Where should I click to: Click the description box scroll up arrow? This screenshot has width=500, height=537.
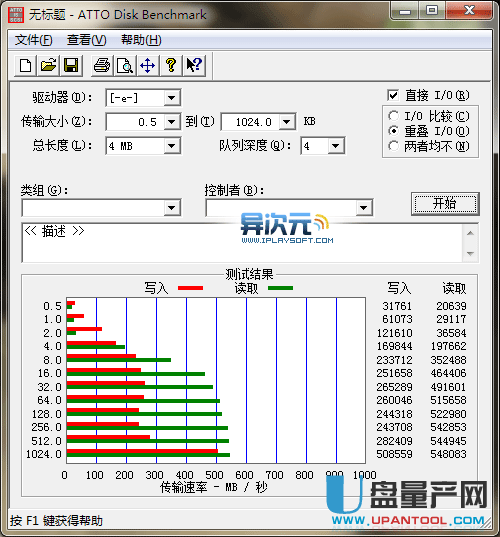pos(470,233)
